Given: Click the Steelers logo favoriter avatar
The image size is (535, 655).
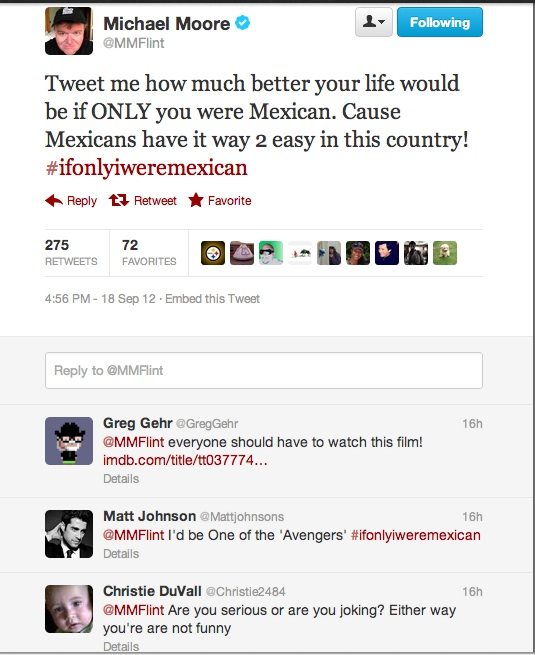Looking at the screenshot, I should point(213,253).
